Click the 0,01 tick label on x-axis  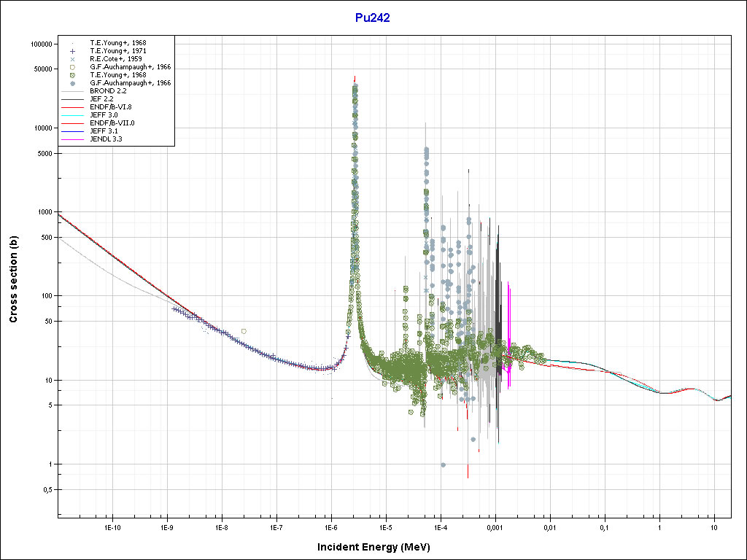click(550, 526)
